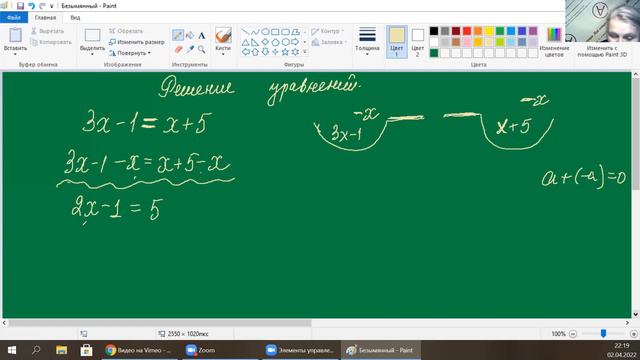Click the Выделить selection rectangle icon
The image size is (640, 360).
92,36
